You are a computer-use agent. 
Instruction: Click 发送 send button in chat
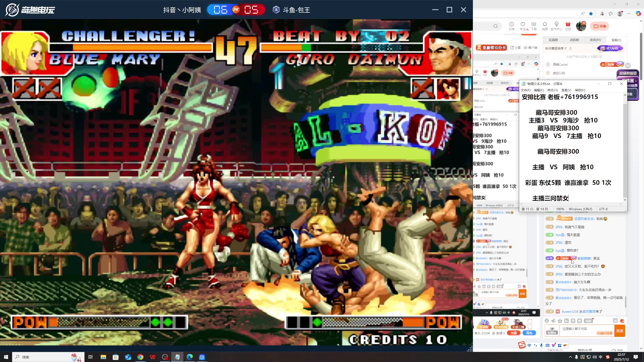[x=620, y=331]
